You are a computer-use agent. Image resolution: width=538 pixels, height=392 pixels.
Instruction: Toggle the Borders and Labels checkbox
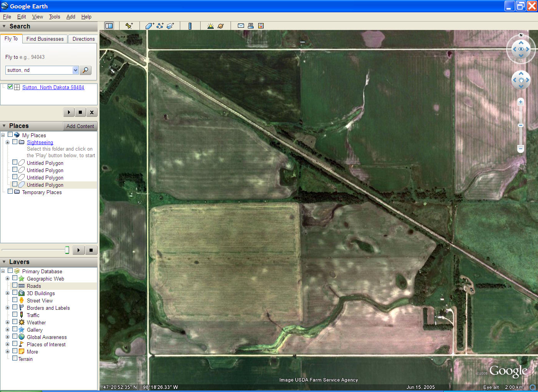click(x=15, y=307)
